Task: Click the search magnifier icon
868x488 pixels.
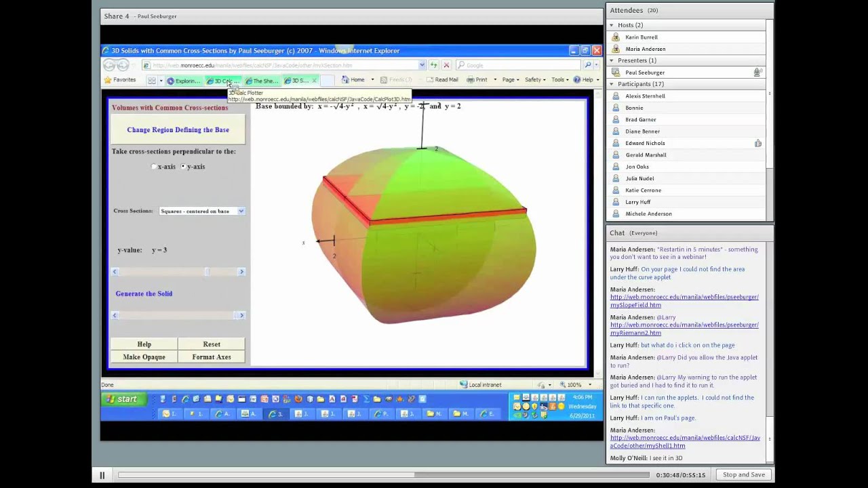Action: coord(588,65)
